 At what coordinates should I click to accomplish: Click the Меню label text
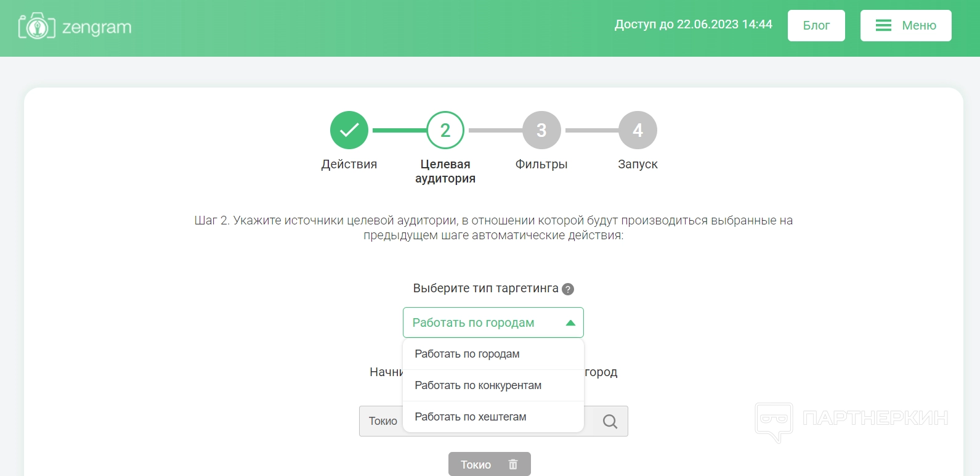[919, 25]
